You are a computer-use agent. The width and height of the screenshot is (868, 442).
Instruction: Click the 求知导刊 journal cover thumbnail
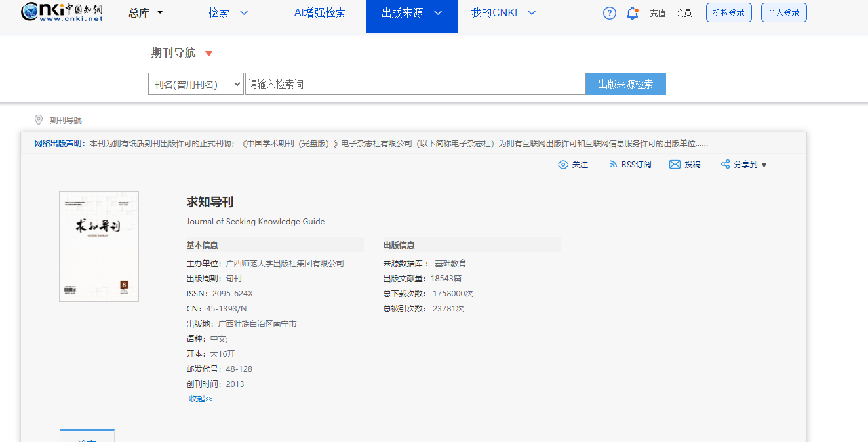[99, 247]
